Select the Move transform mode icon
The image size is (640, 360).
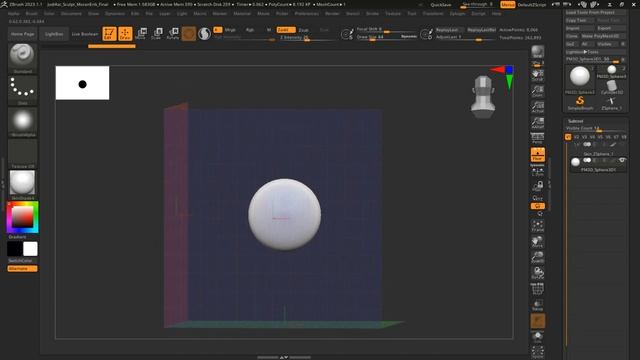tap(141, 33)
